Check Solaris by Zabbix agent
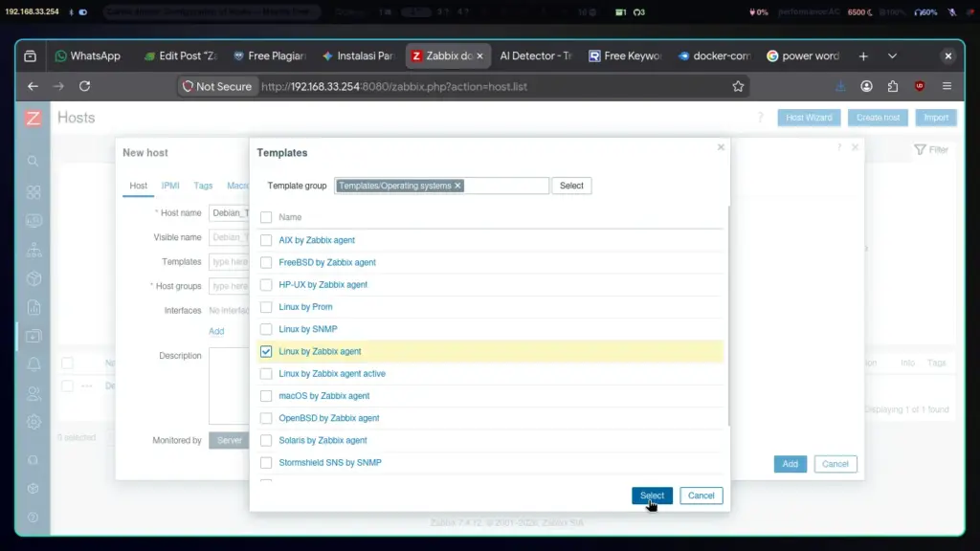 tap(266, 440)
